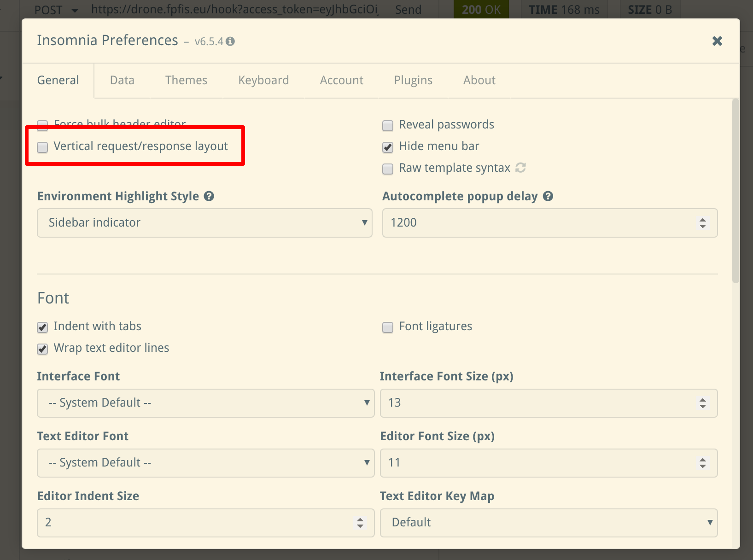The height and width of the screenshot is (560, 753).
Task: Click the SIZE 0 B indicator
Action: coord(650,10)
